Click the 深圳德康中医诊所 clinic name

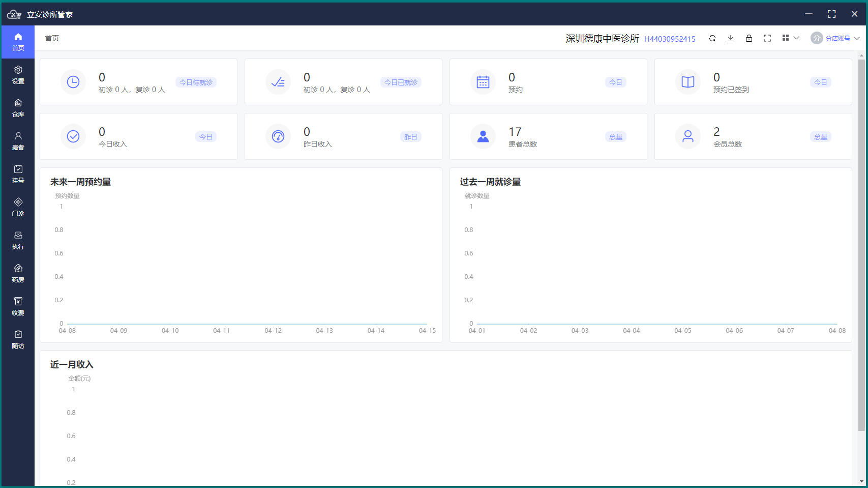tap(602, 39)
